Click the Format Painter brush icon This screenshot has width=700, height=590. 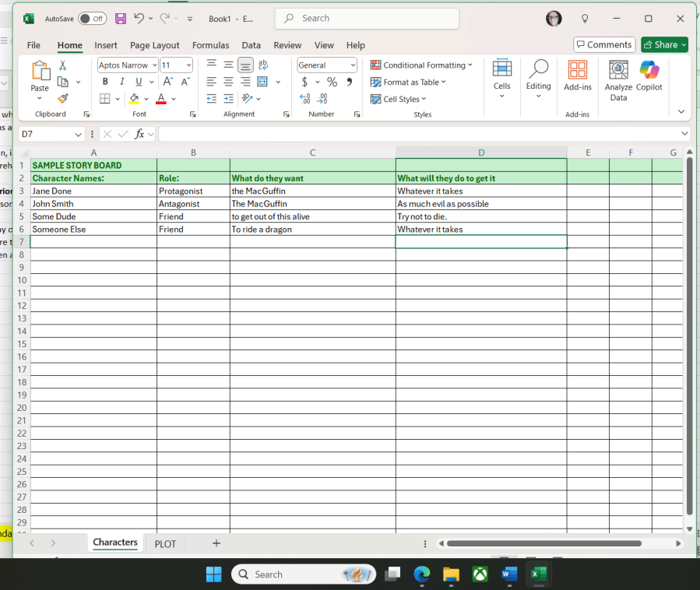tap(63, 99)
